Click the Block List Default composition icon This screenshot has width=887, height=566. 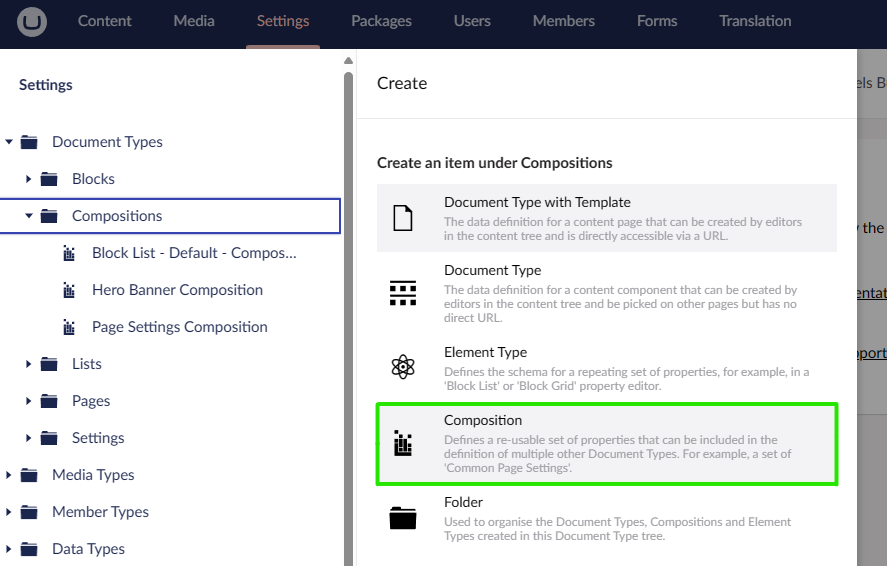tap(69, 253)
